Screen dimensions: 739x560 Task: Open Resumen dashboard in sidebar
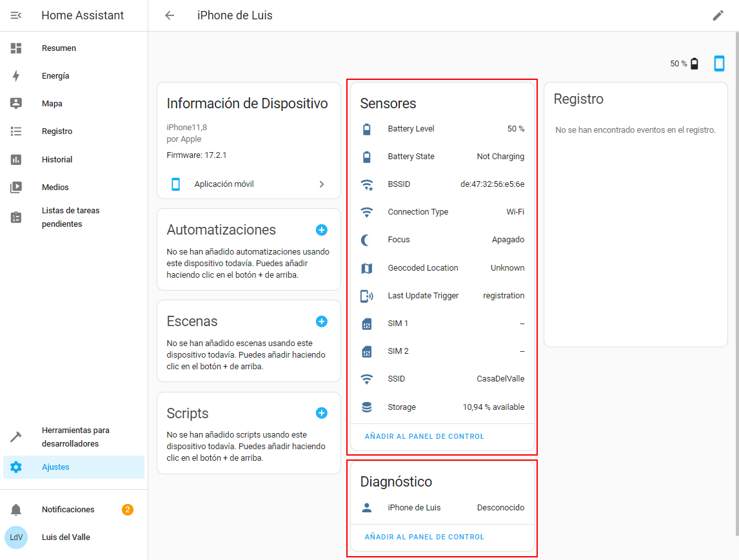click(74, 48)
